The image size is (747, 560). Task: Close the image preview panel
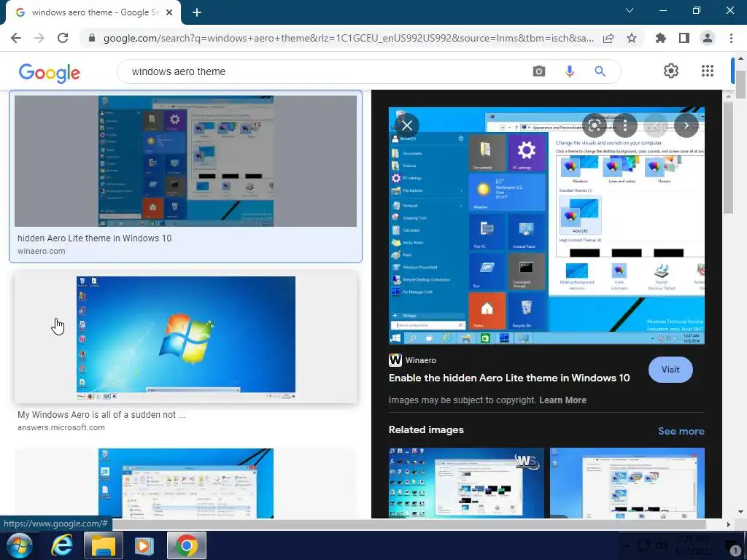click(407, 125)
